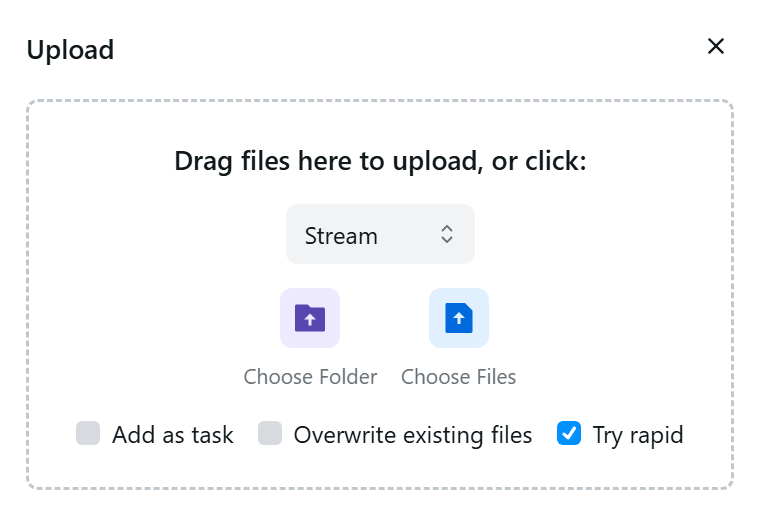Click the "Choose Folder" text label

point(310,377)
